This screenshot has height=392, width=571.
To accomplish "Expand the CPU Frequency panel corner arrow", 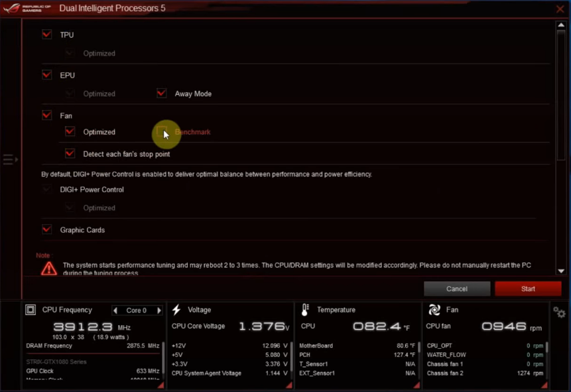I will pyautogui.click(x=160, y=385).
